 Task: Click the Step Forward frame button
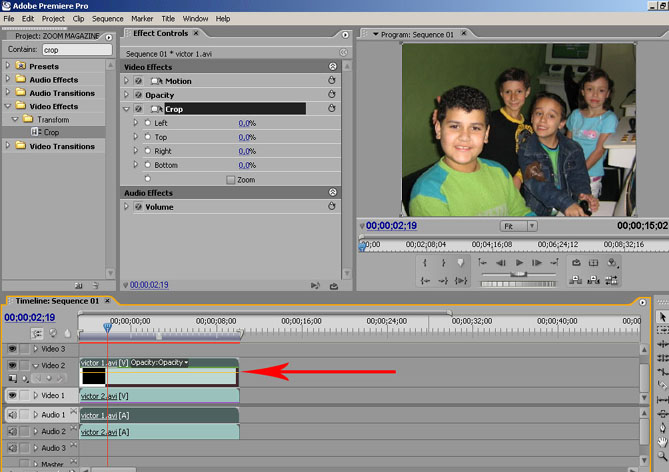tap(538, 263)
